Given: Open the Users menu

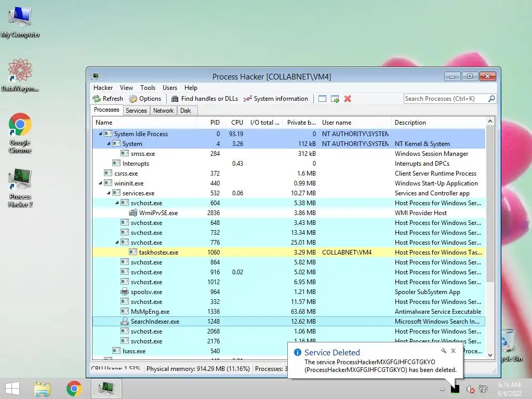Looking at the screenshot, I should coord(170,88).
